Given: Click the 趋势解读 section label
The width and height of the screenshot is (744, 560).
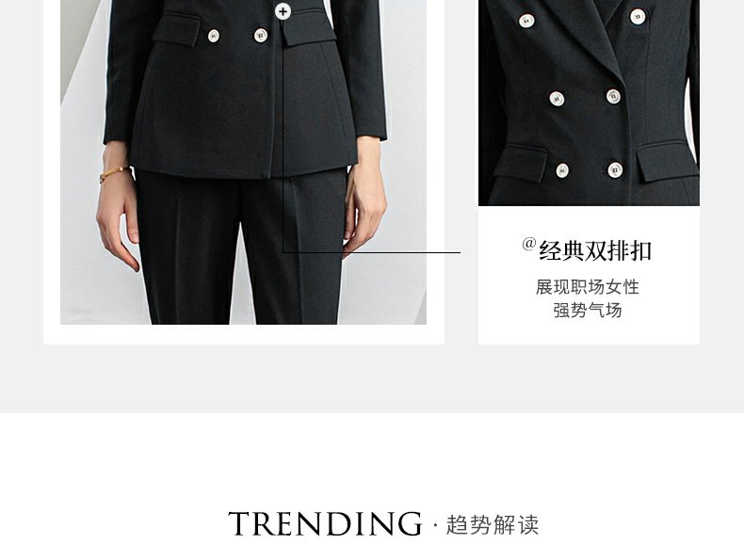Looking at the screenshot, I should coord(492,525).
